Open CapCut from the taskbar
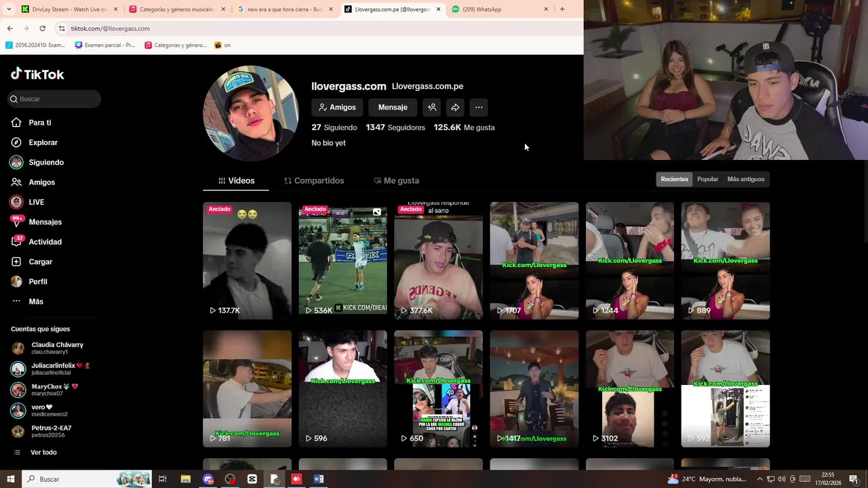 [252, 479]
